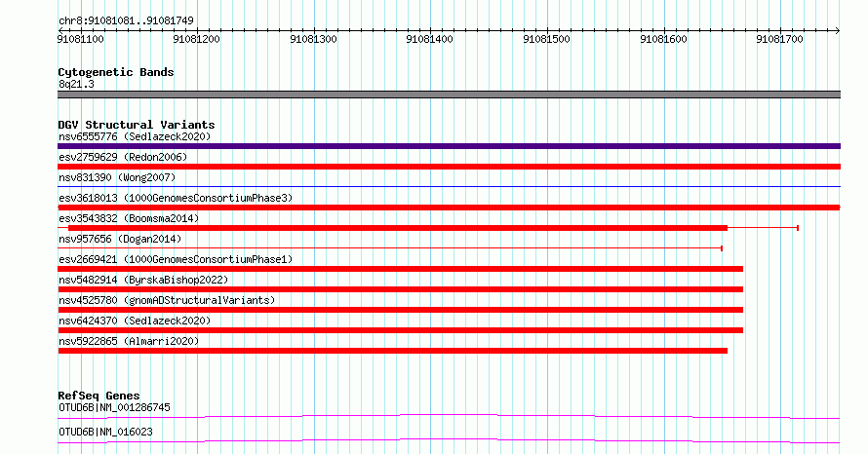Open nsv5922865 (Almarri2020) variant label
868x454 pixels.
pyautogui.click(x=129, y=341)
